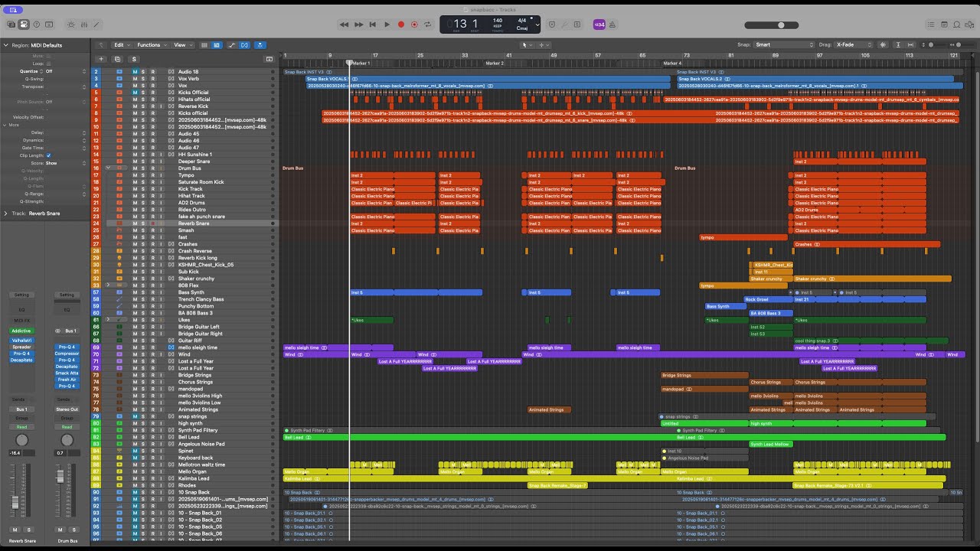The width and height of the screenshot is (980, 551).
Task: Open the ValhallaVi plugin slot
Action: tap(21, 340)
